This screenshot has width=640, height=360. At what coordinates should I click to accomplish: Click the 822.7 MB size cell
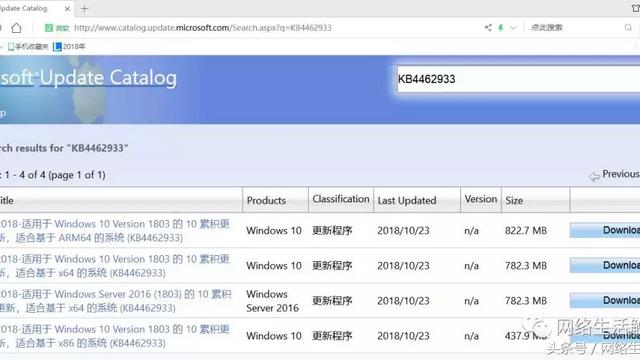(x=526, y=231)
